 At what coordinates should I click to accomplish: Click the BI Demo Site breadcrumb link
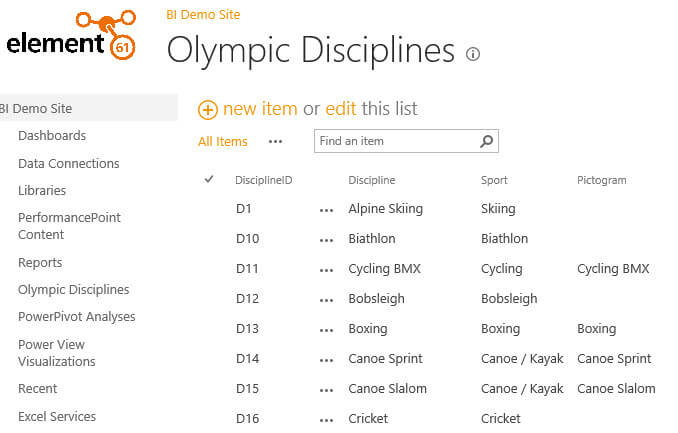(203, 15)
